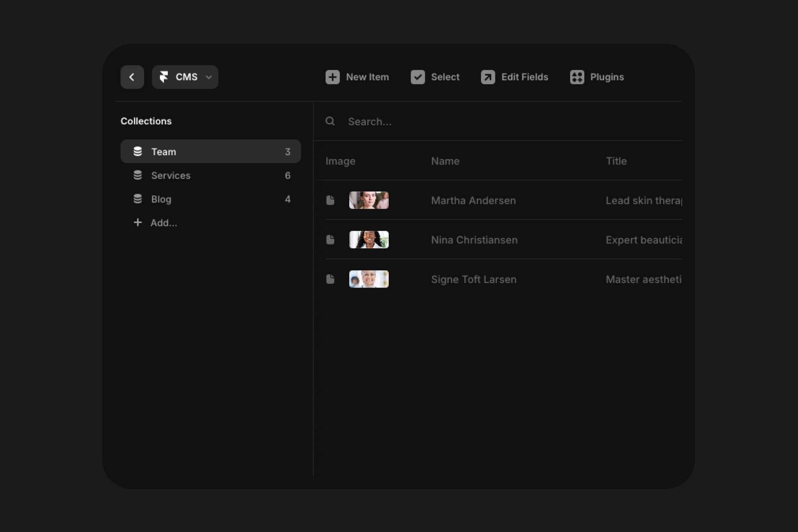Click the database icon next to Services
The image size is (798, 532).
[137, 175]
